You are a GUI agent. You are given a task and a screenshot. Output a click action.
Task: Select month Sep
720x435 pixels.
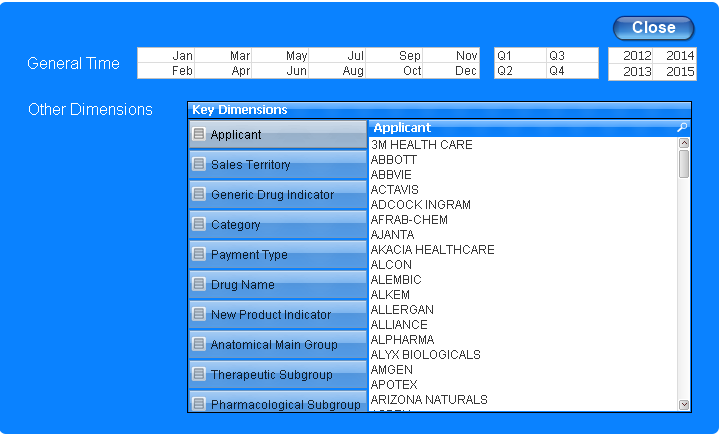[x=394, y=56]
